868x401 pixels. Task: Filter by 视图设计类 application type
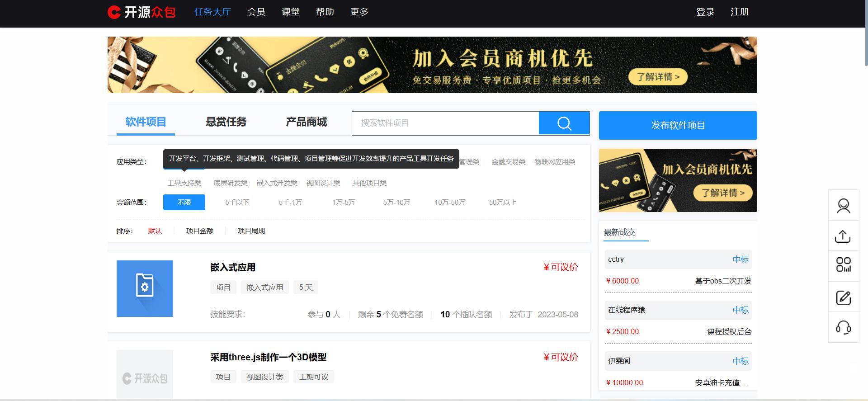pos(323,183)
